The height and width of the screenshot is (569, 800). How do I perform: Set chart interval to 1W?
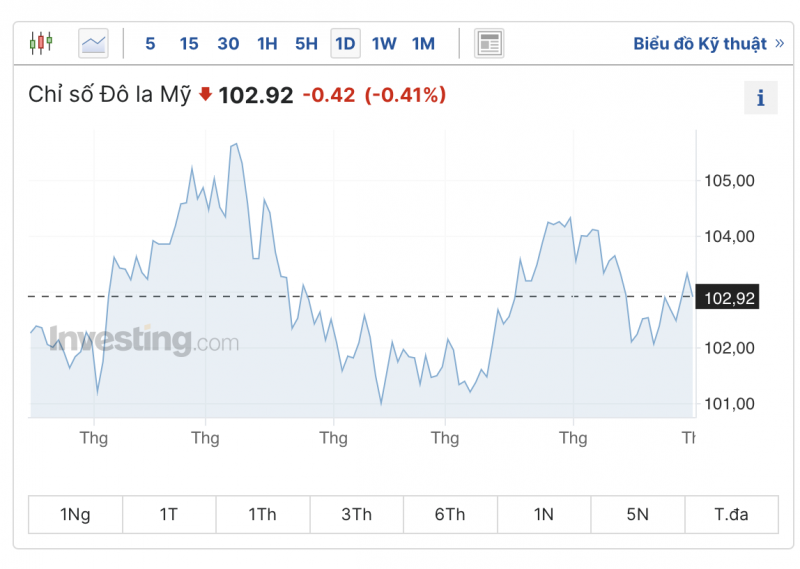[384, 43]
